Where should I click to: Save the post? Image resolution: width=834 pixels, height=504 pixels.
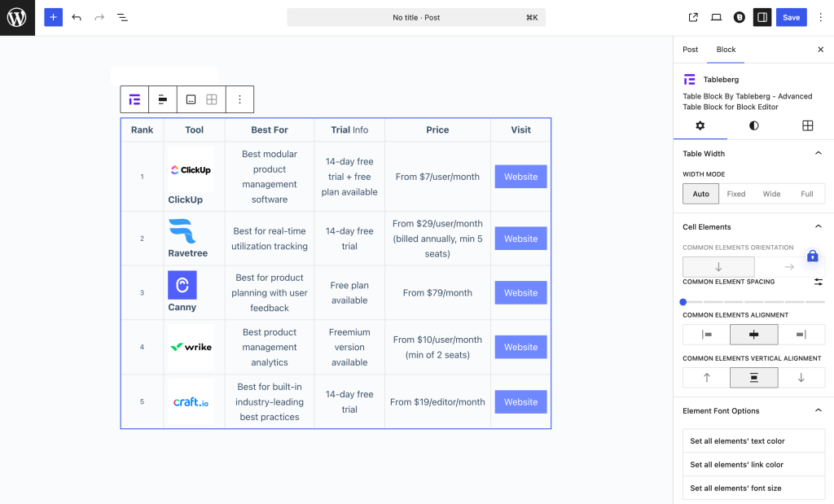791,18
